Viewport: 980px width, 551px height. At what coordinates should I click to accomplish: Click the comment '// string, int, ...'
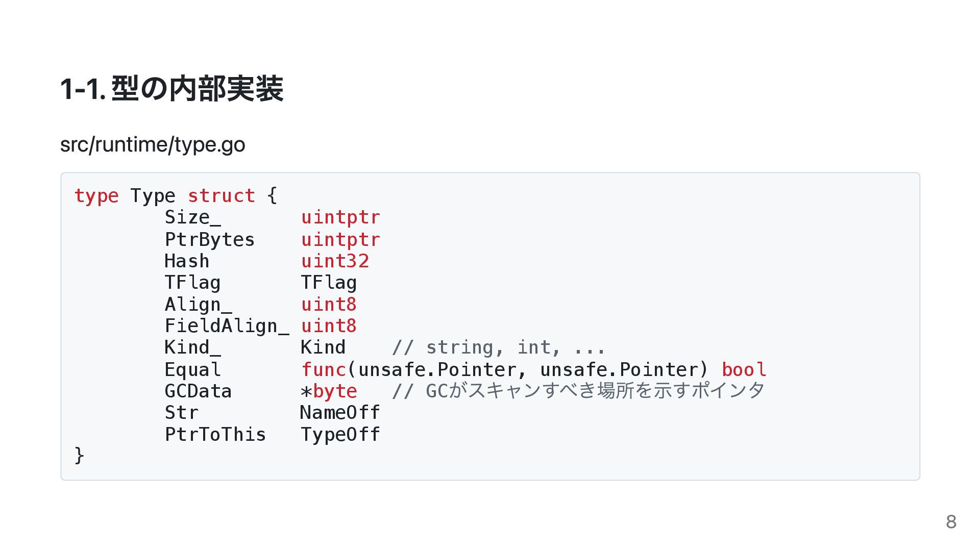coord(498,348)
